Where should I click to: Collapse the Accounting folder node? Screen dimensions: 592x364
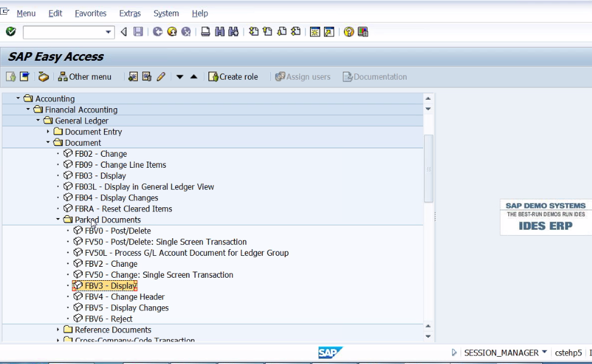point(18,98)
